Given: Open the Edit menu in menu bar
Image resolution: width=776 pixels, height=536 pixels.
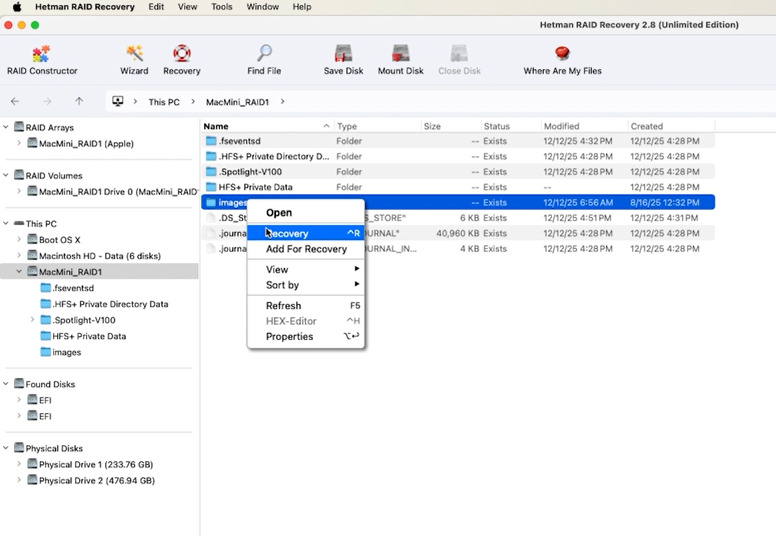Looking at the screenshot, I should click(156, 7).
